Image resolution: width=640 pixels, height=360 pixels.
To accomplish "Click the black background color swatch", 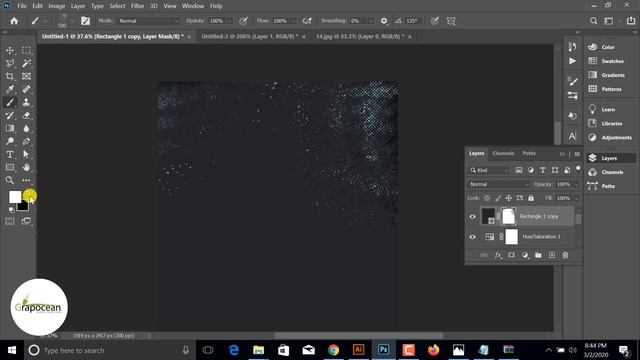I will click(24, 207).
